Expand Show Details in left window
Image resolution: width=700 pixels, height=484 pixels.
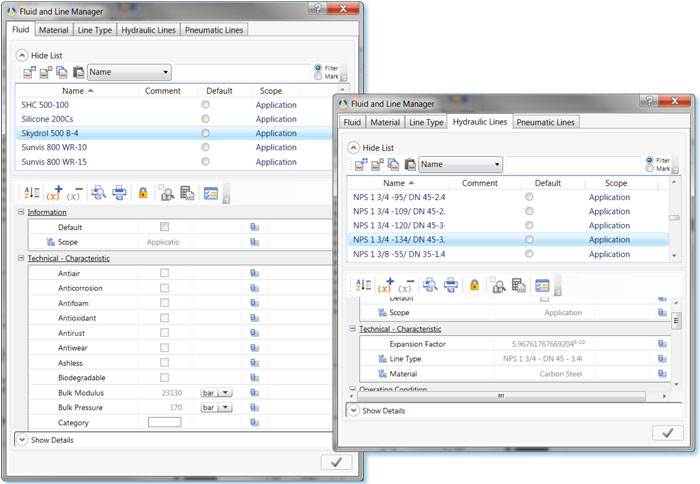(x=21, y=440)
